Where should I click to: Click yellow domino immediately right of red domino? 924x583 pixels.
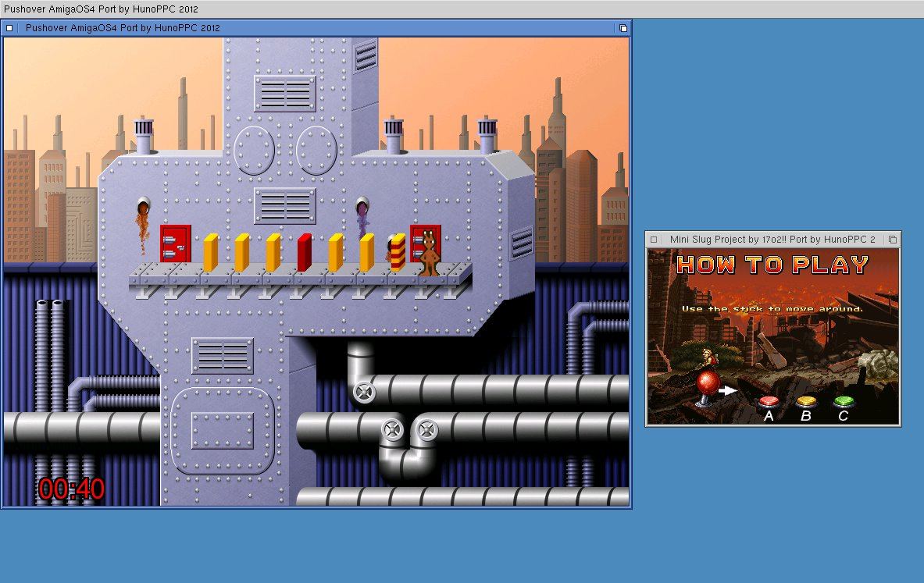[335, 253]
